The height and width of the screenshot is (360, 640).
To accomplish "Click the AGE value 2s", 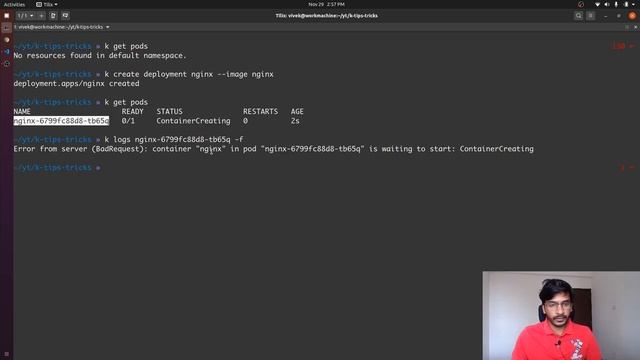I will click(295, 121).
